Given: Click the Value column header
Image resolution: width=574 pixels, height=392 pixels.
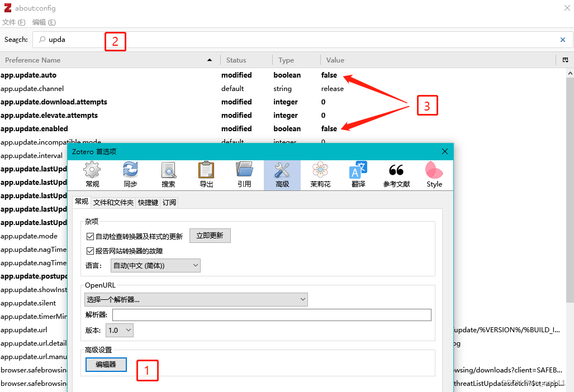Looking at the screenshot, I should point(438,60).
